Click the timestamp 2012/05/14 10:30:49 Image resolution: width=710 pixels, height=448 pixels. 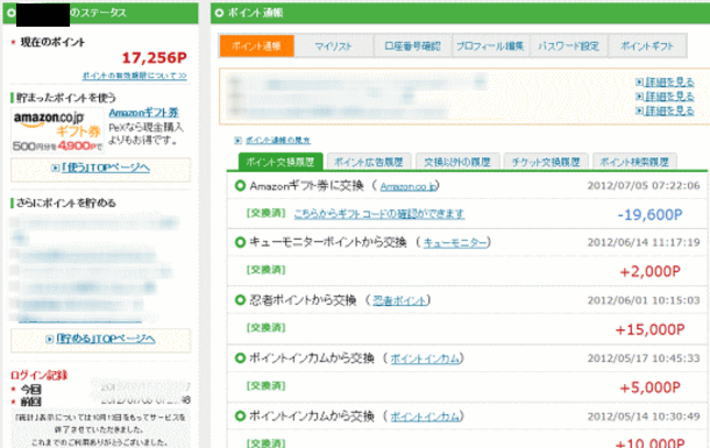click(x=643, y=416)
